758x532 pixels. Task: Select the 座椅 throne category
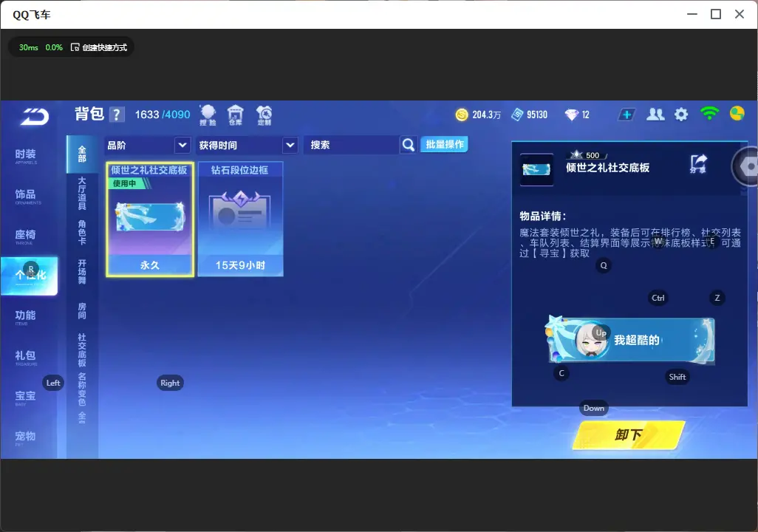click(26, 236)
